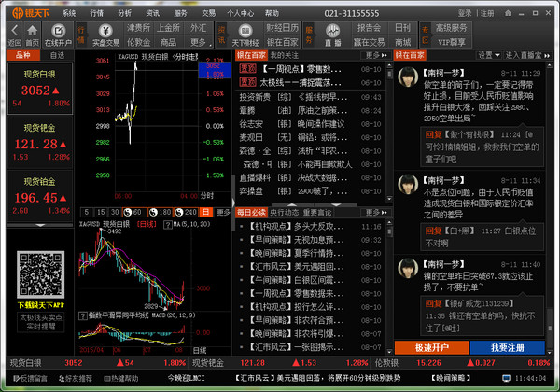560x392 pixels.
Task: Open the 系统 menu
Action: (x=69, y=13)
